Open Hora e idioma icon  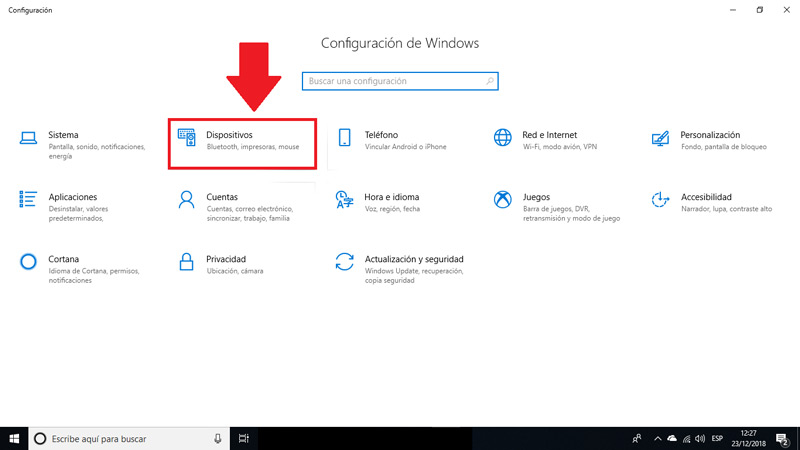pos(344,199)
